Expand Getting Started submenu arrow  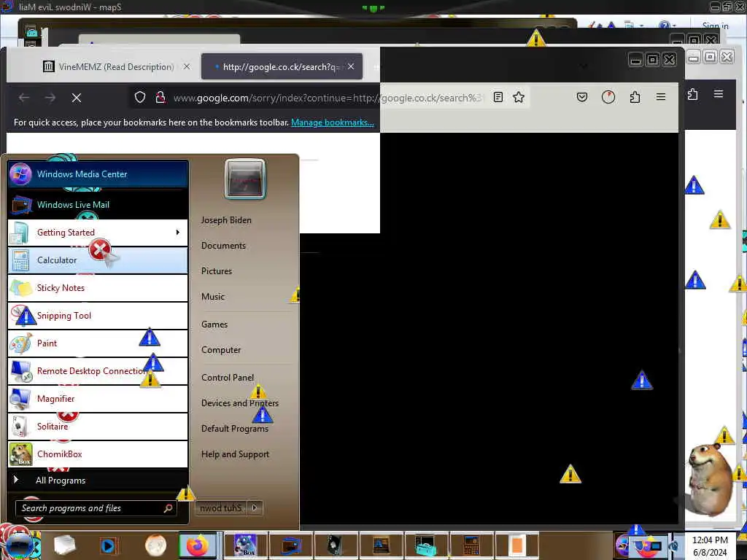point(178,233)
